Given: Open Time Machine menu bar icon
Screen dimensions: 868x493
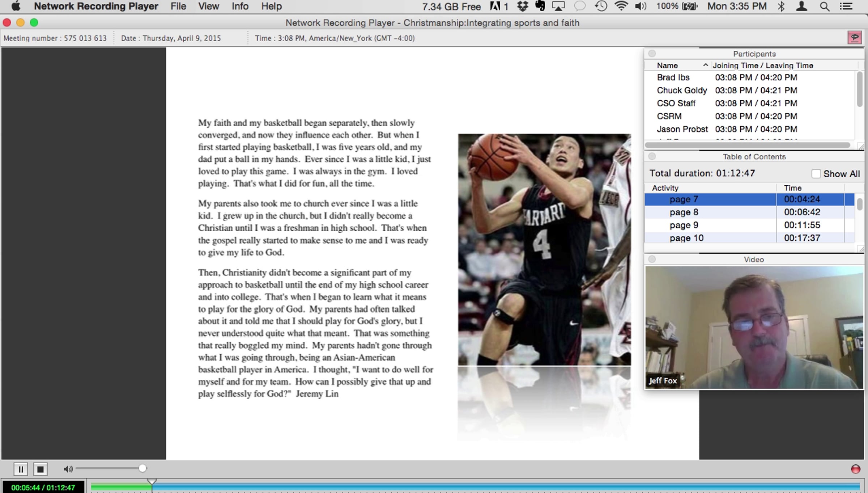Looking at the screenshot, I should click(601, 6).
